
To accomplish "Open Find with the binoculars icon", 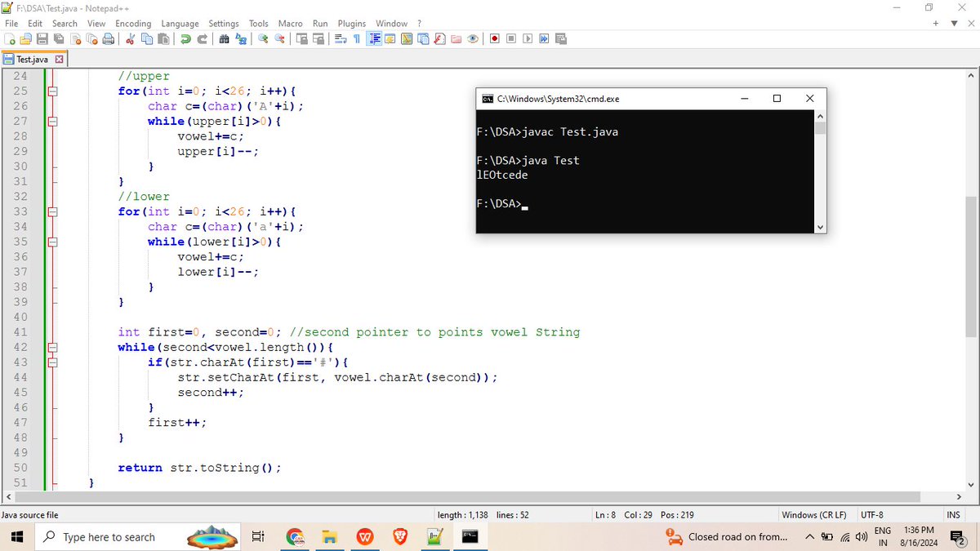I will 224,38.
